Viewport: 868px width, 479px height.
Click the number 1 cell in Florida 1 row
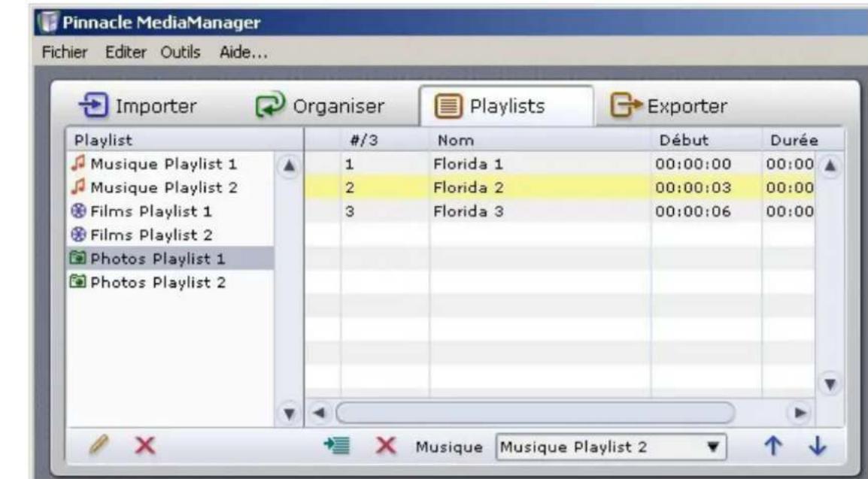(x=349, y=164)
